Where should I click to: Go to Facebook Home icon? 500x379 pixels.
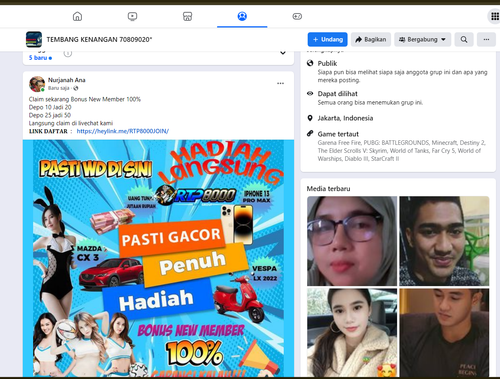point(77,16)
